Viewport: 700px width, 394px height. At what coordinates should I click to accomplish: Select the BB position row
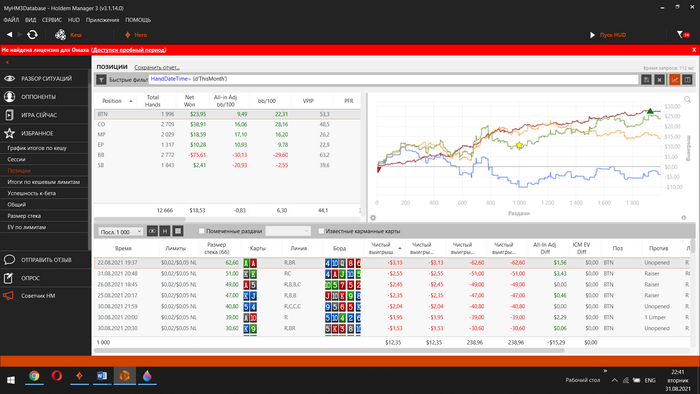[227, 155]
